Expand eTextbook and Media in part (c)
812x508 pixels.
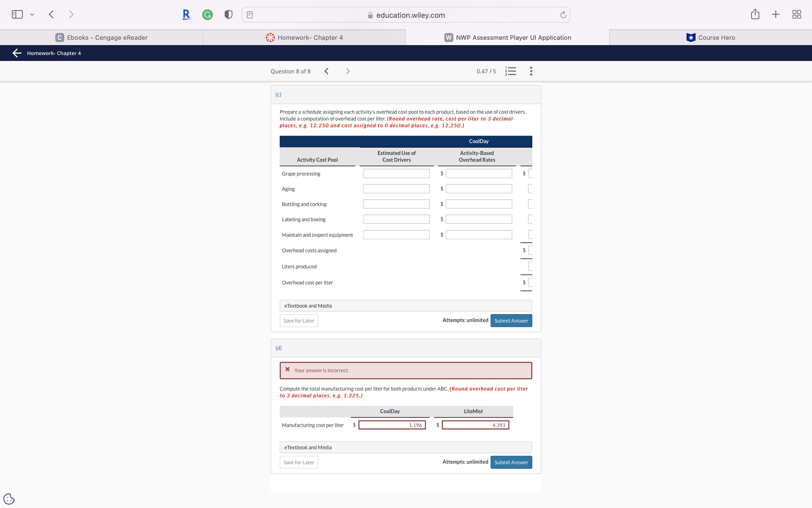pos(406,306)
